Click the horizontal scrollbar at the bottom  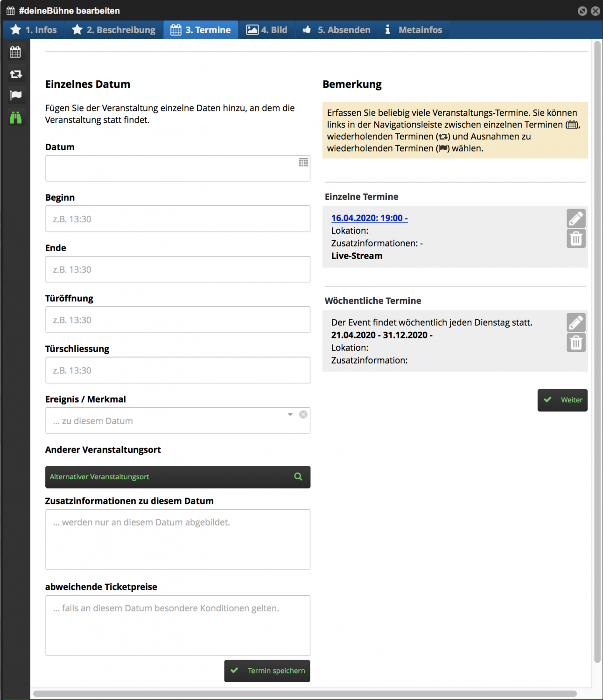[x=305, y=693]
